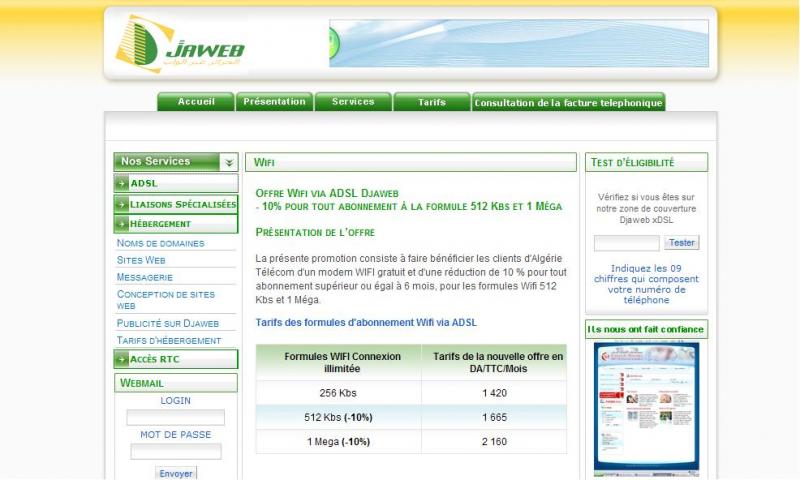View Tarifs d'hébergement link
Screen dimensions: 800x480
click(168, 340)
